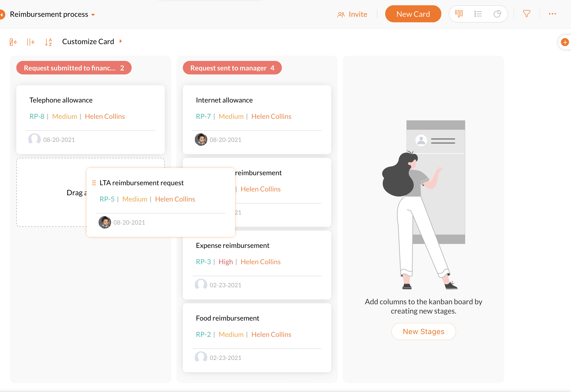Click the New Stages button
Viewport: 571px width, 392px height.
point(423,331)
